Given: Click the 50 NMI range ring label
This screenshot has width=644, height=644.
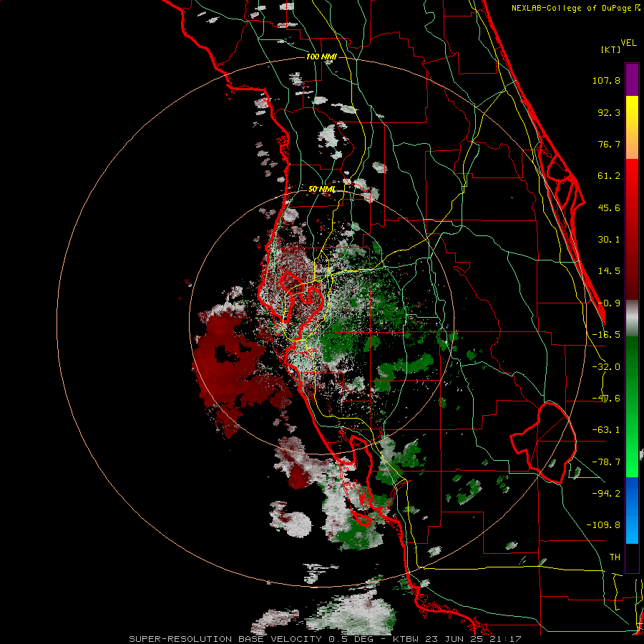Looking at the screenshot, I should pyautogui.click(x=321, y=190).
